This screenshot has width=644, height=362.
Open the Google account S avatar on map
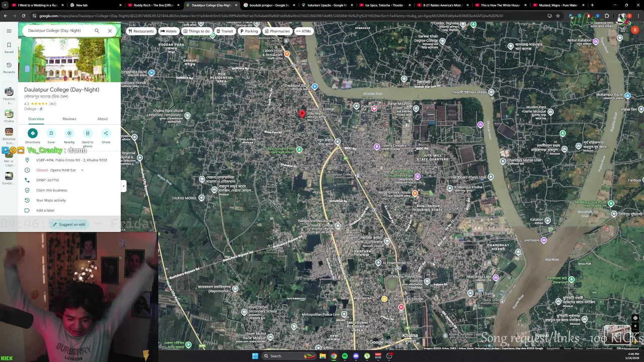635,30
